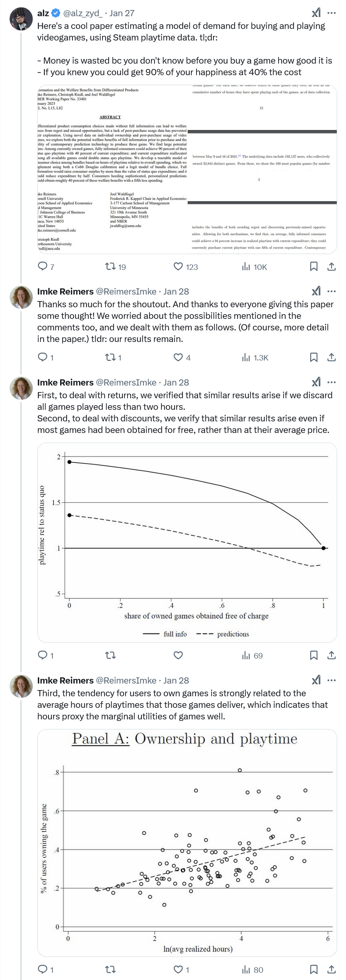Viewport: 346px width, 980px height.
Task: Open @ReimersImke handle in thanks tweet
Action: click(x=126, y=291)
